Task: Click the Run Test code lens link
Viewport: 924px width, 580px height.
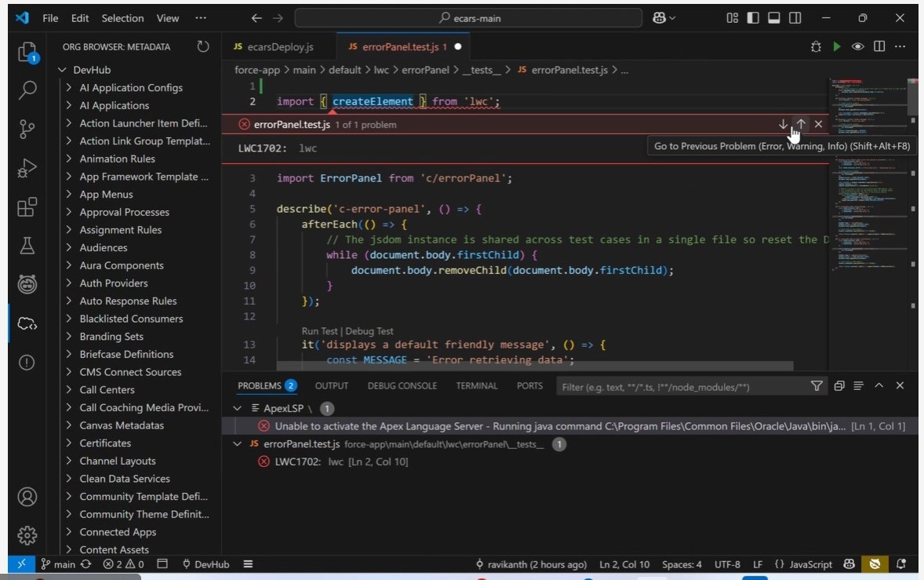Action: coord(321,331)
